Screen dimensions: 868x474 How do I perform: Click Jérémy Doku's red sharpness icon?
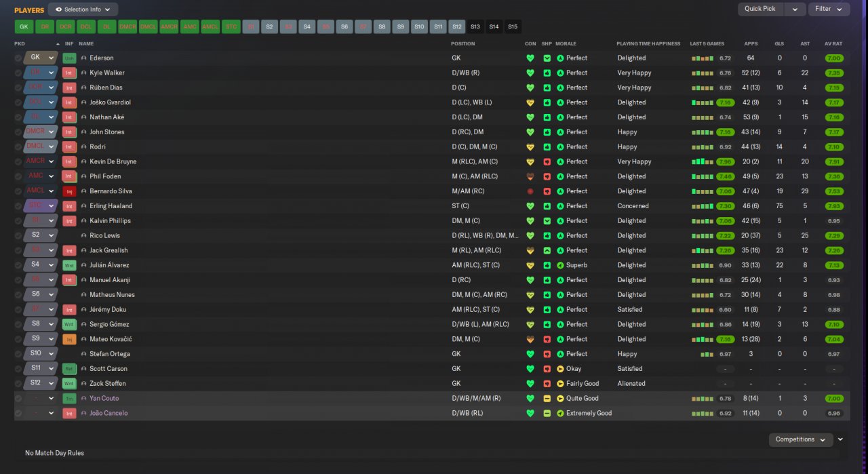[547, 310]
